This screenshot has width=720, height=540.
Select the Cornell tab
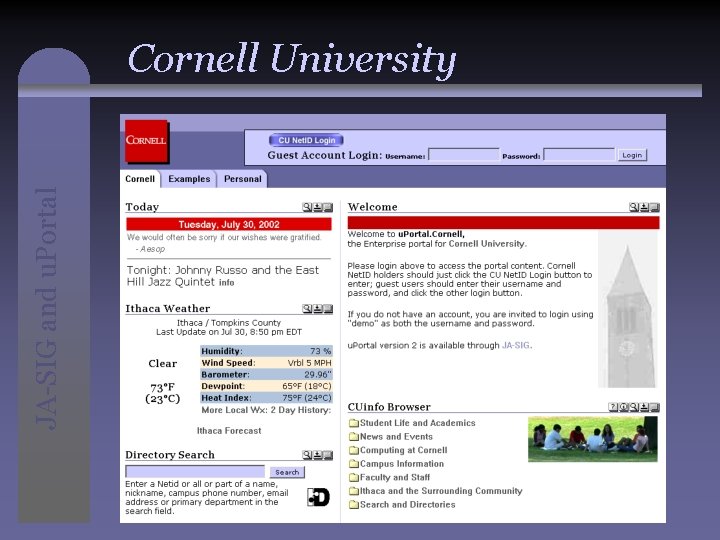coord(140,179)
